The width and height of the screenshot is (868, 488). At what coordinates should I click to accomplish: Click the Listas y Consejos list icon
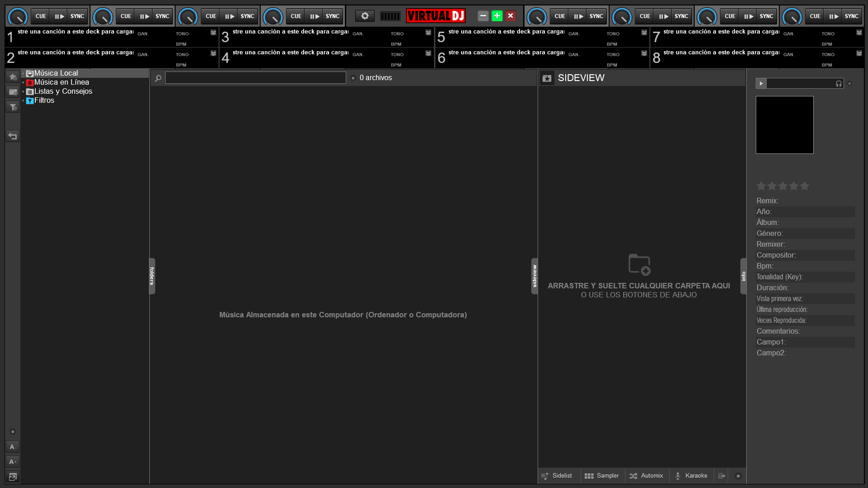click(30, 91)
